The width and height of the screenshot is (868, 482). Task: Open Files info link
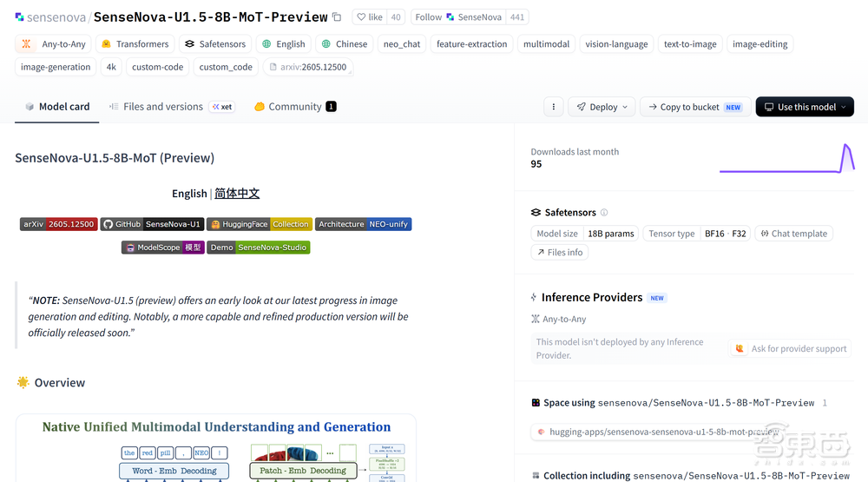(x=560, y=252)
